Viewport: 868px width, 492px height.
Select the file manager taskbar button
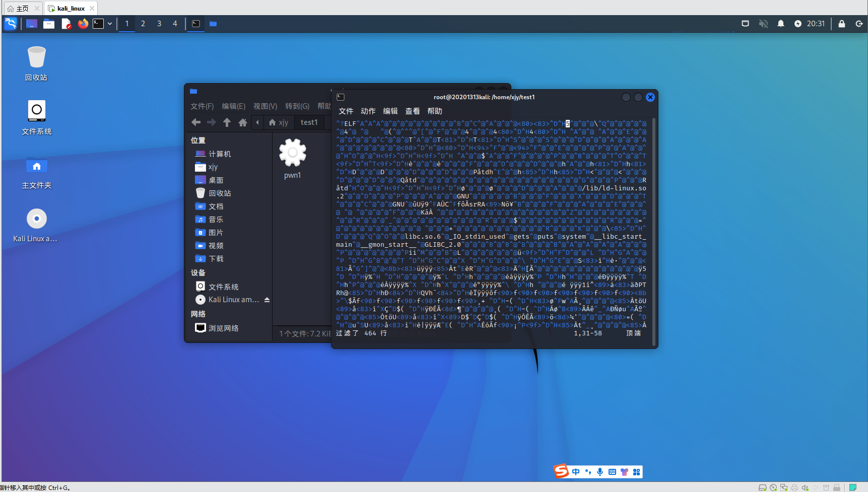(213, 24)
